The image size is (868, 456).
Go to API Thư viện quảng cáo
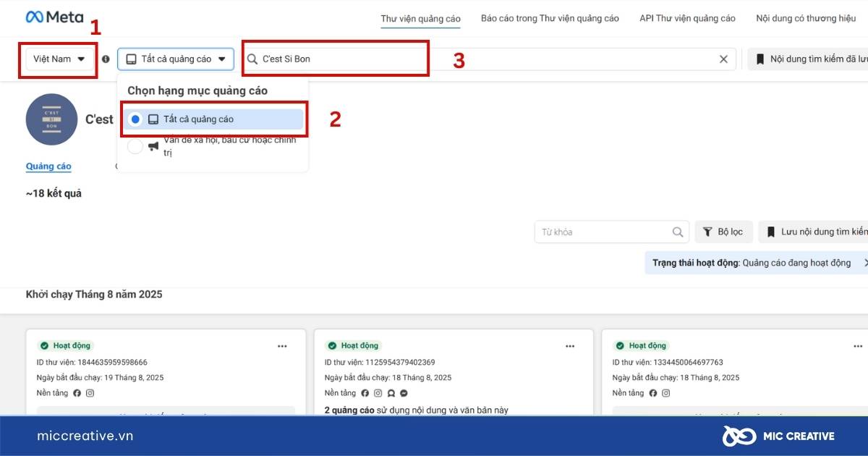click(x=687, y=19)
